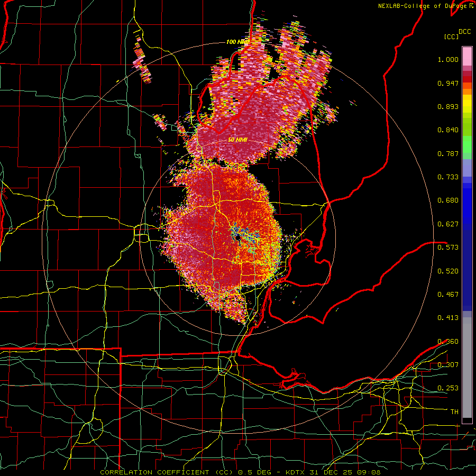Image resolution: width=476 pixels, height=476 pixels.
Task: Select the 0.413 scale value
Action: coord(448,318)
